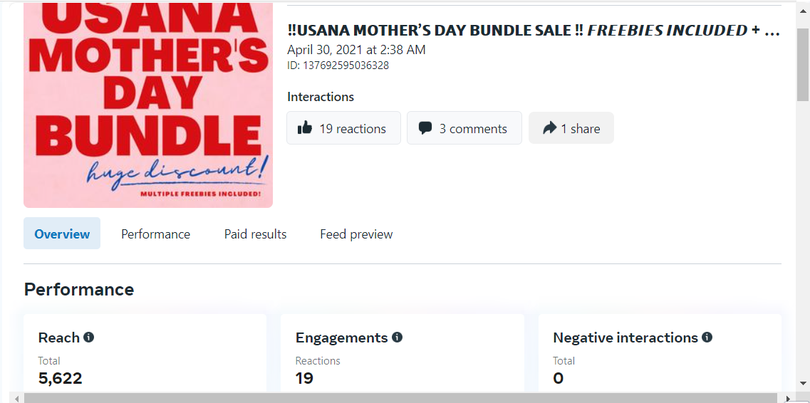Open the Reach info tooltip icon
810x403 pixels.
coord(88,338)
